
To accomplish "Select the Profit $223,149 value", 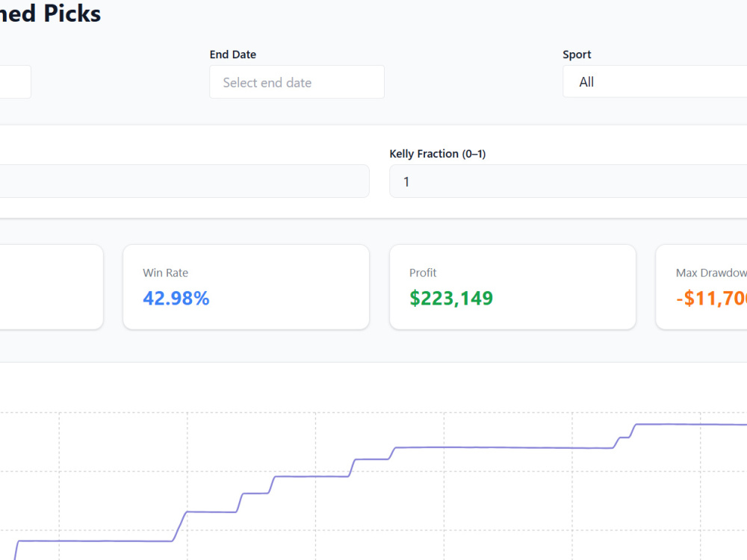I will pos(451,298).
